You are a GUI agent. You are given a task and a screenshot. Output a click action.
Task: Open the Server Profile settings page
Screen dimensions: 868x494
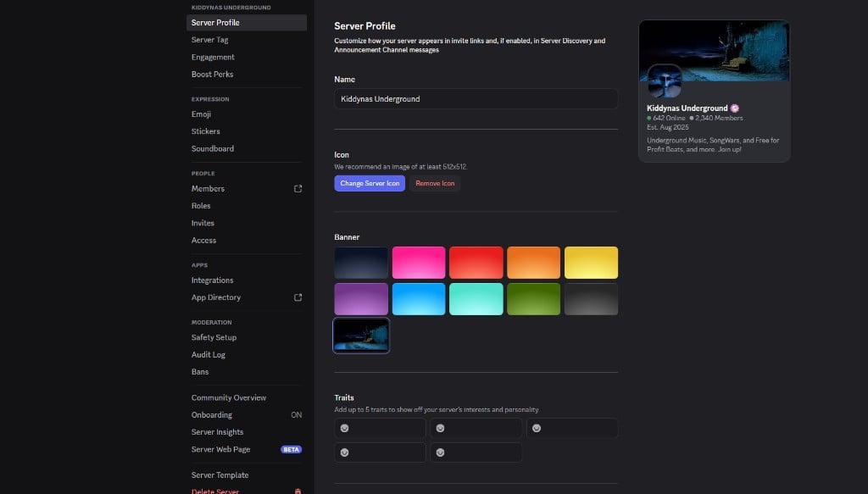[247, 23]
